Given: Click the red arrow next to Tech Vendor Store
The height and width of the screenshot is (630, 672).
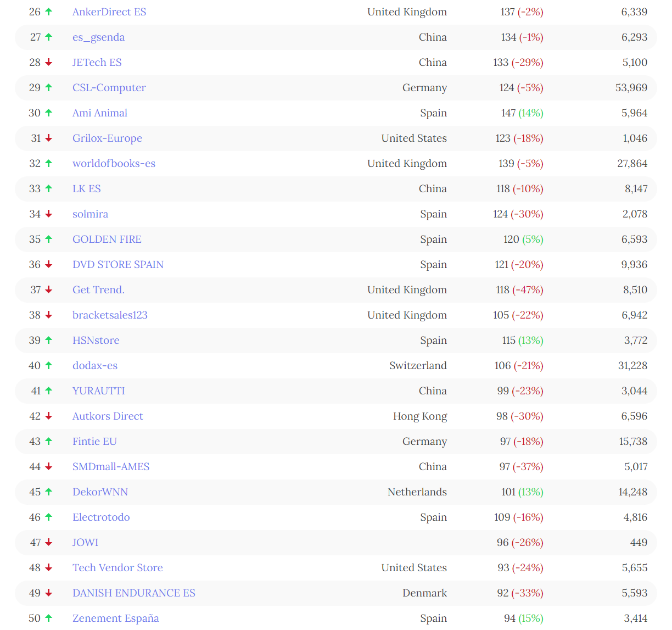Looking at the screenshot, I should coord(48,567).
